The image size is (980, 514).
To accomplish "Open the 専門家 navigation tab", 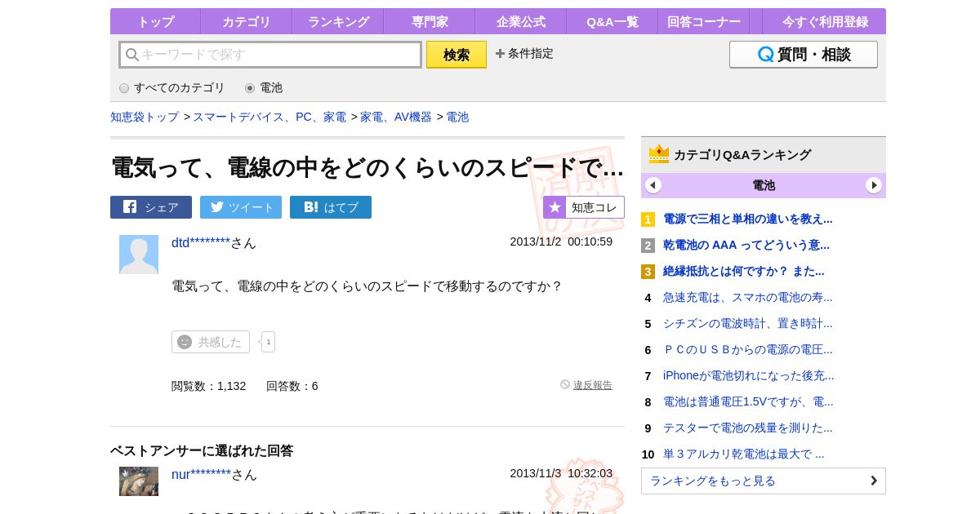I will pyautogui.click(x=429, y=21).
